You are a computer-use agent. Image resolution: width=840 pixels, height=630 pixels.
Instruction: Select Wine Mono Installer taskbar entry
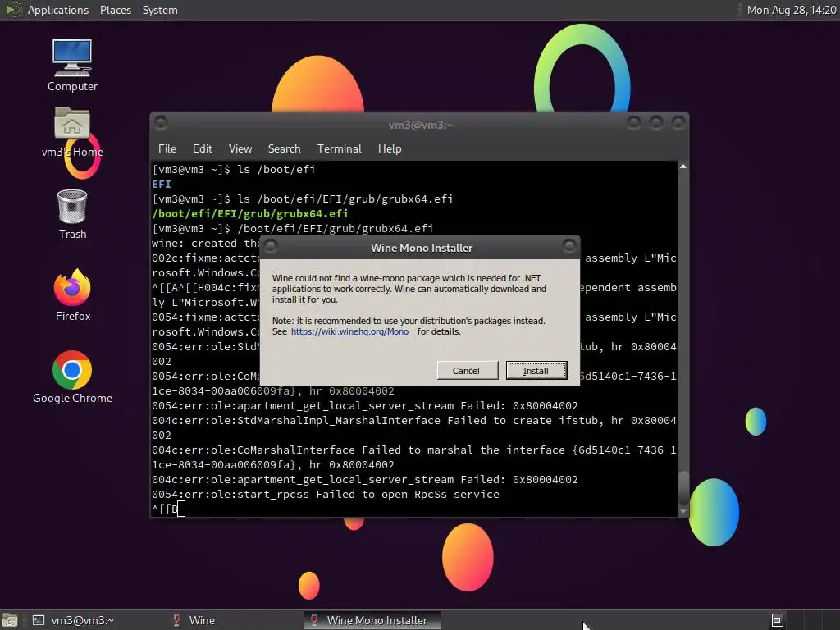tap(372, 620)
